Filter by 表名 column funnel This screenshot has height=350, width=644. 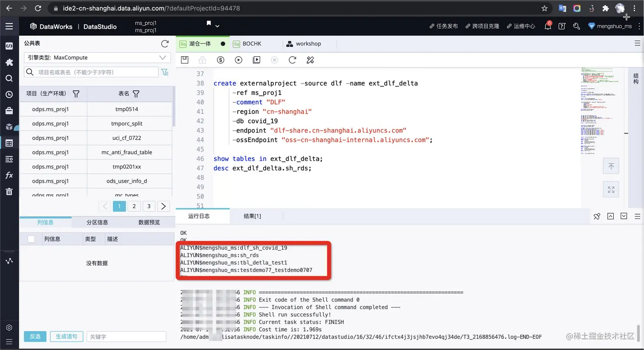[x=136, y=94]
